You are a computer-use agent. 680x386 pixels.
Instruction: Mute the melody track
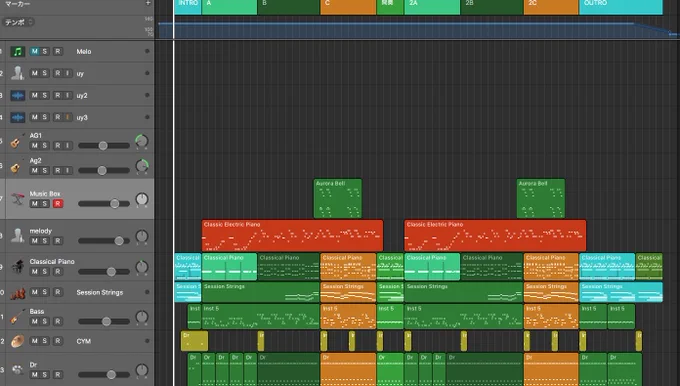click(x=35, y=241)
